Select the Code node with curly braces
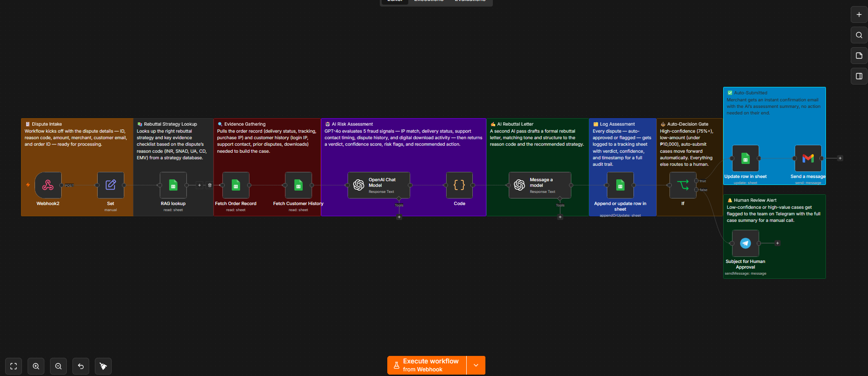The image size is (868, 376). 459,185
